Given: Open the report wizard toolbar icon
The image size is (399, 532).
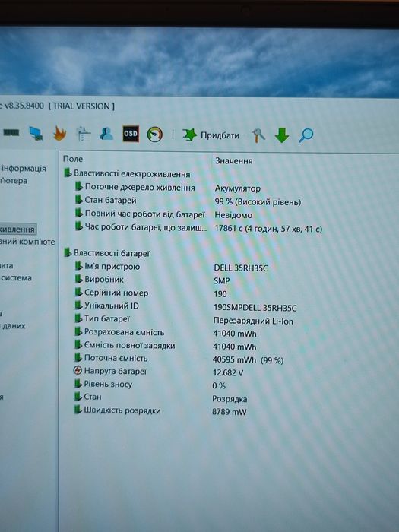Looking at the screenshot, I should [x=83, y=134].
